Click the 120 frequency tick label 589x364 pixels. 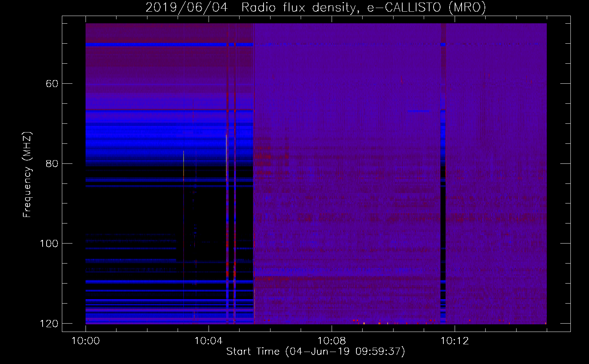pyautogui.click(x=49, y=324)
